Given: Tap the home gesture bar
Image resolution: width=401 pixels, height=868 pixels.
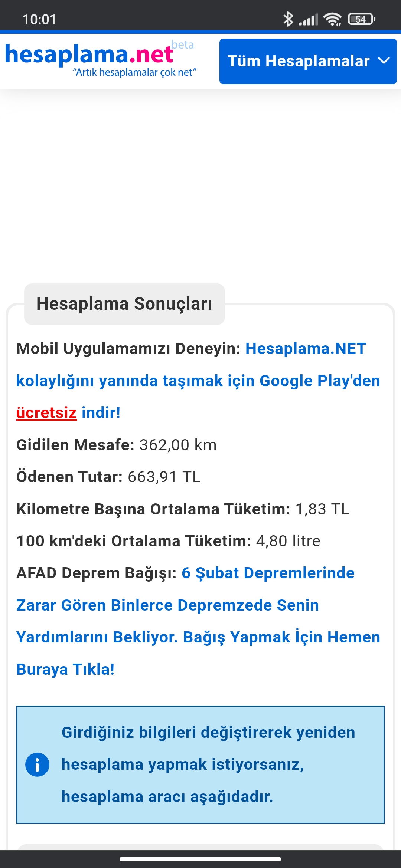Looking at the screenshot, I should 200,859.
